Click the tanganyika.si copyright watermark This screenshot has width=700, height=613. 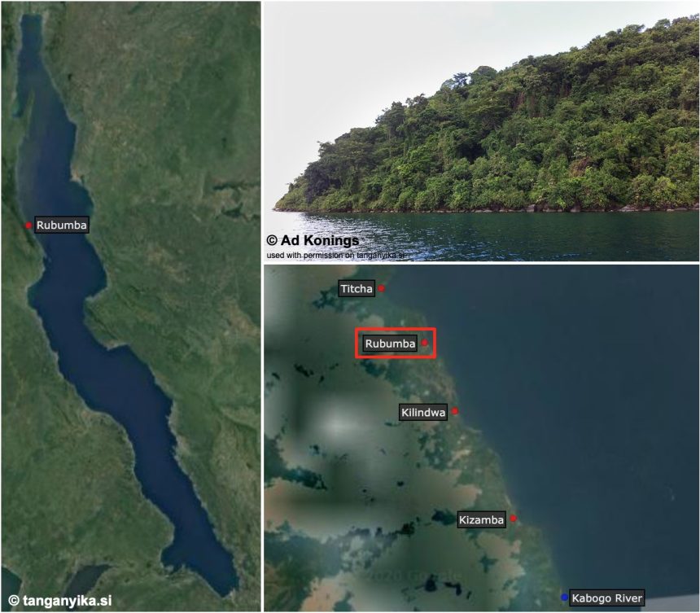pyautogui.click(x=59, y=601)
